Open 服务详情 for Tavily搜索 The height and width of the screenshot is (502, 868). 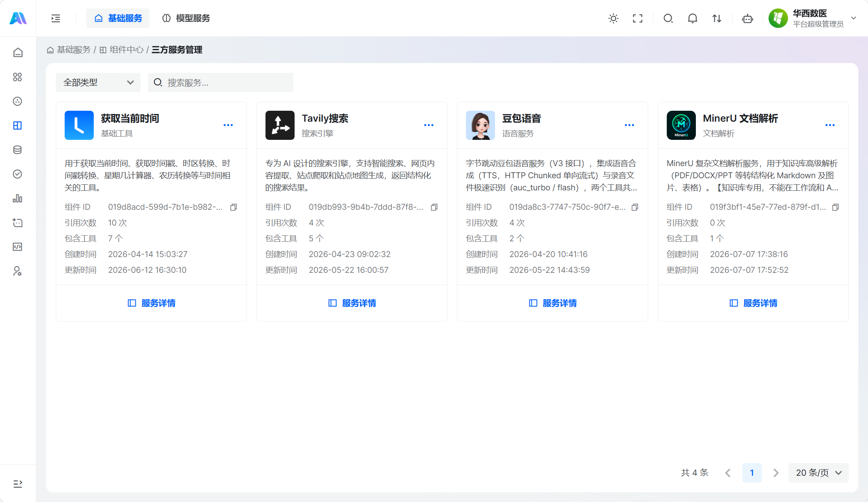pos(352,303)
